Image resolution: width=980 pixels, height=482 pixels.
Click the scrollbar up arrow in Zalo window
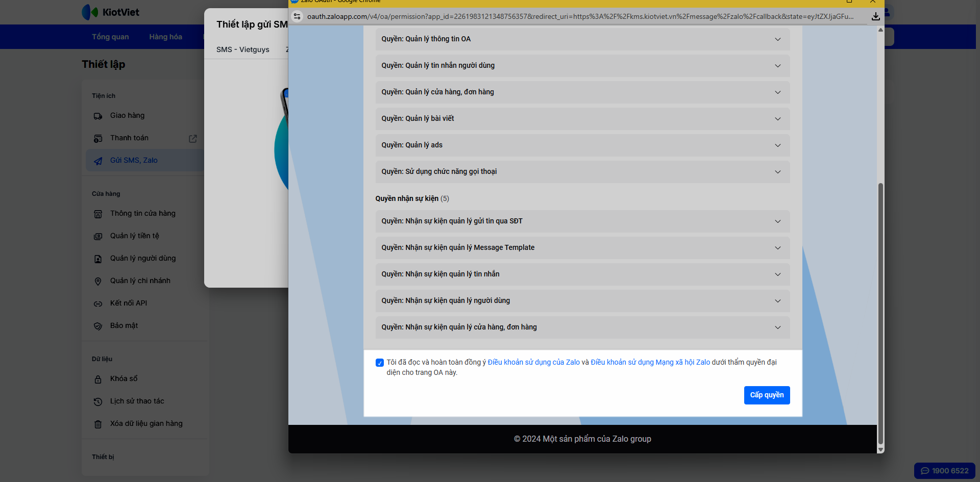(880, 30)
